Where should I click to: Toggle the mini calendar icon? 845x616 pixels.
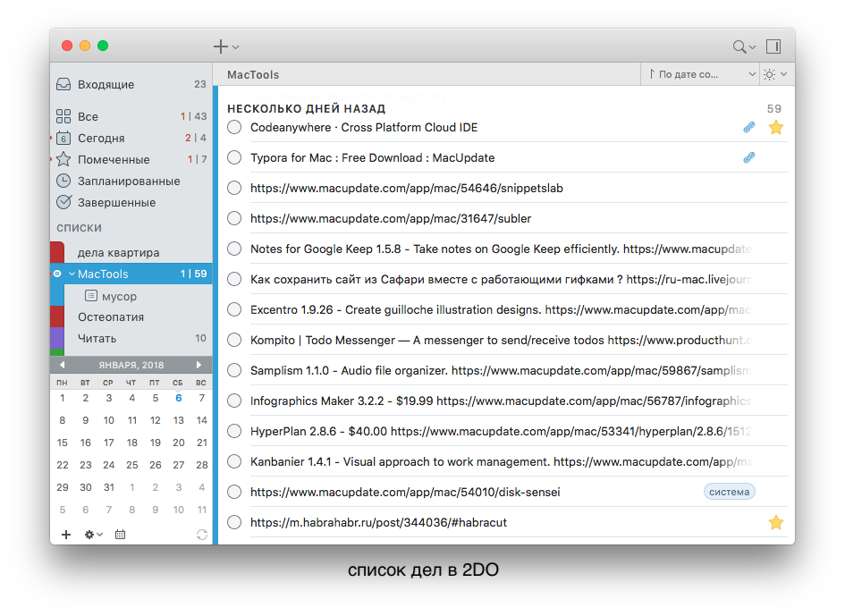[x=120, y=535]
